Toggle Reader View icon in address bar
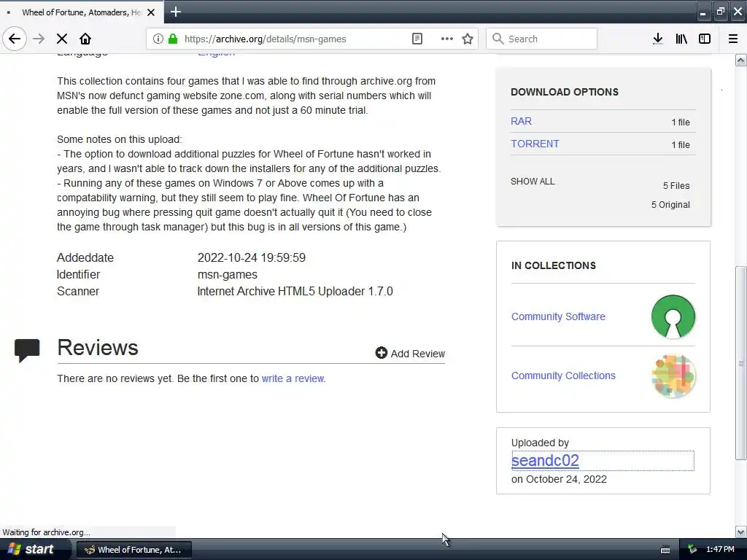 [x=417, y=39]
